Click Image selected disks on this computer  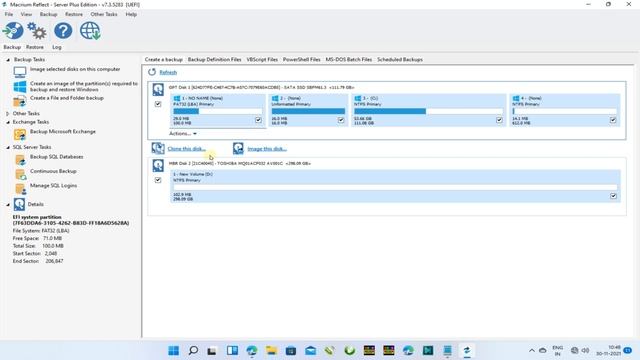(x=75, y=69)
